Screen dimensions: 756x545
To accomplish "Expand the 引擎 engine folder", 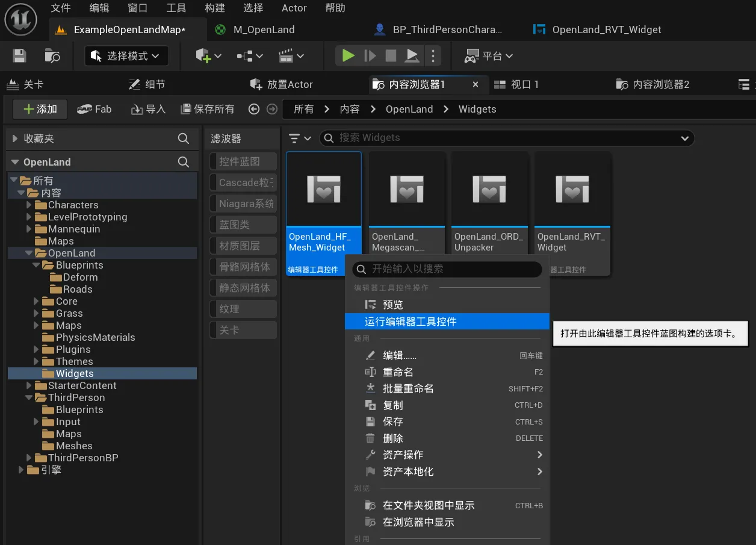I will pos(20,470).
